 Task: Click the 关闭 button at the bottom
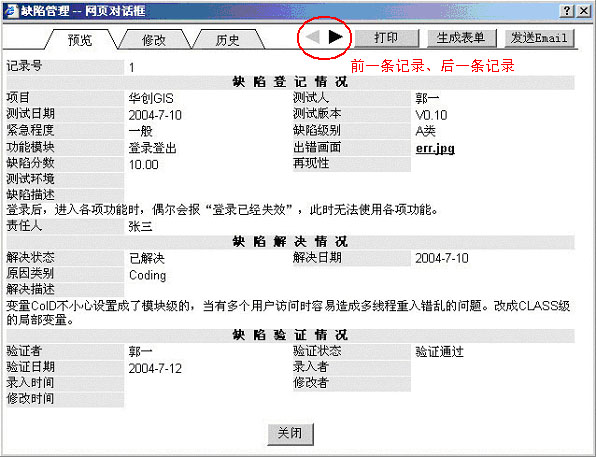click(x=290, y=434)
